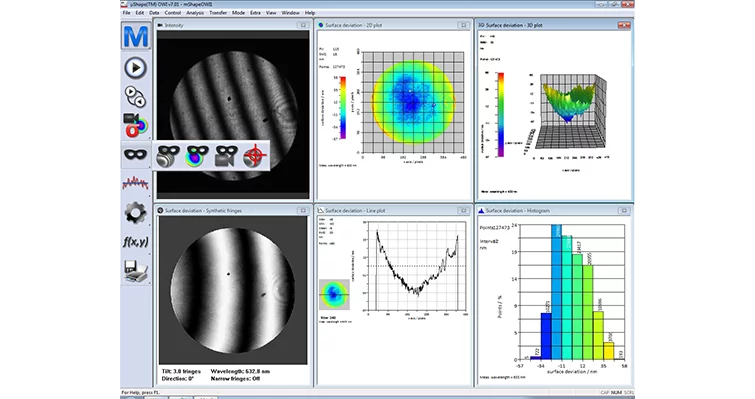Click the save and print diskette icon
This screenshot has width=755, height=399.
point(135,271)
